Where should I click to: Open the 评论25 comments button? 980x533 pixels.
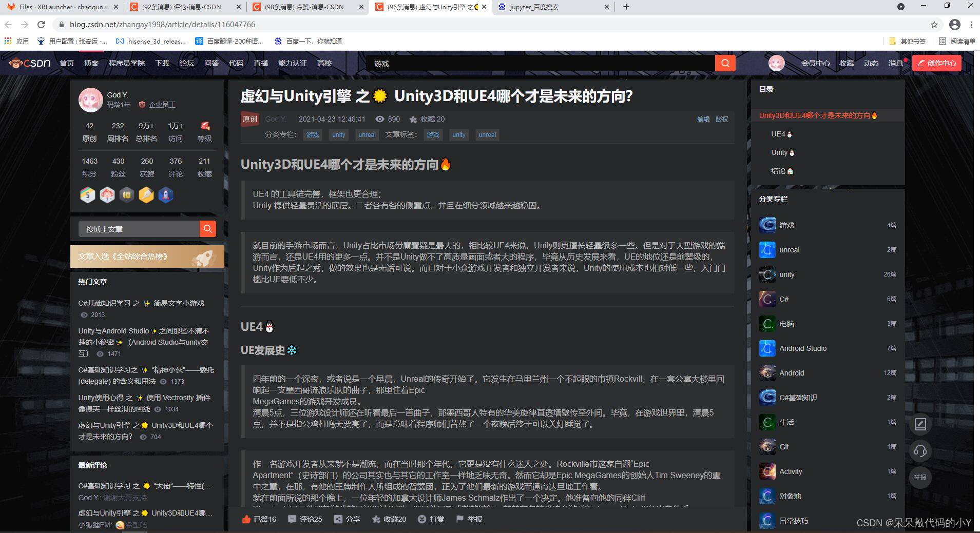click(x=305, y=519)
